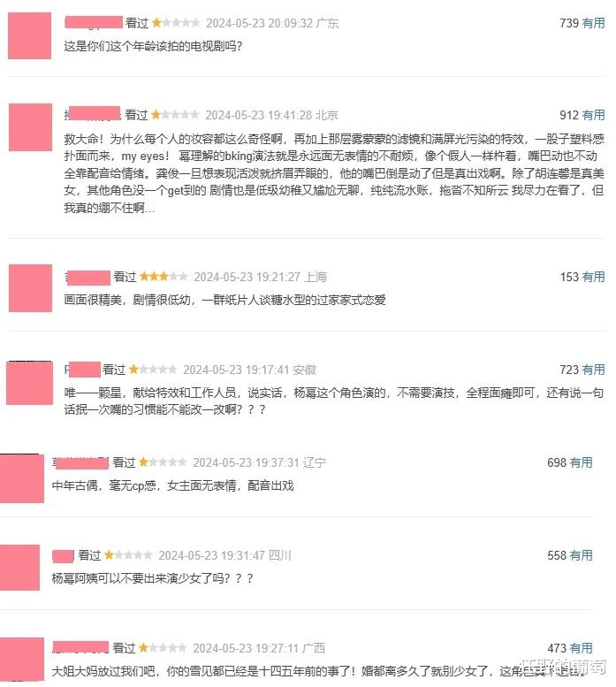Mark the 723-vote Anhui review useful
This screenshot has height=687, width=616.
click(593, 370)
